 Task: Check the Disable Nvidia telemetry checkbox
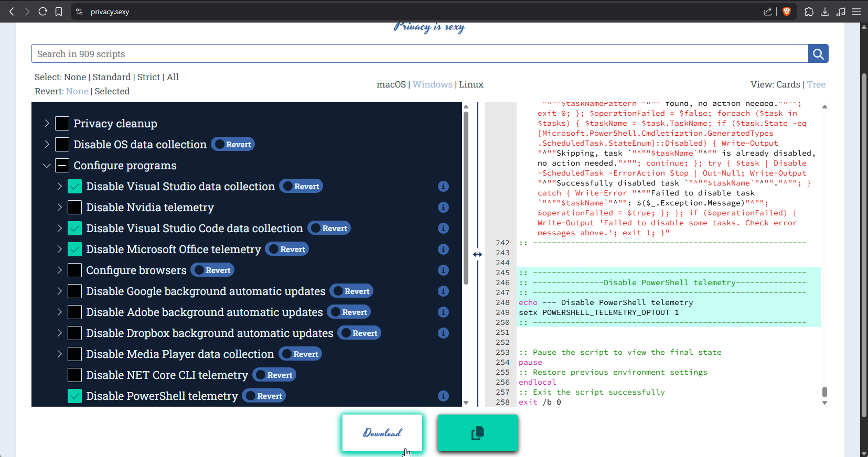[74, 208]
